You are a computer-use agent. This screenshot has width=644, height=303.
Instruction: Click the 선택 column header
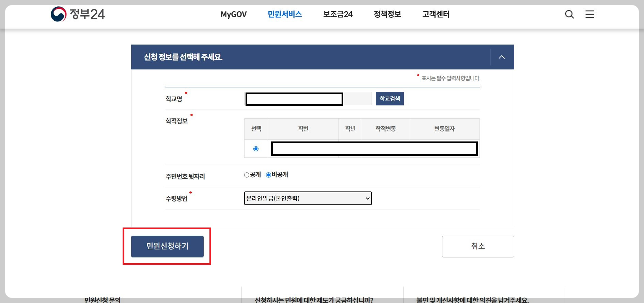pyautogui.click(x=256, y=129)
